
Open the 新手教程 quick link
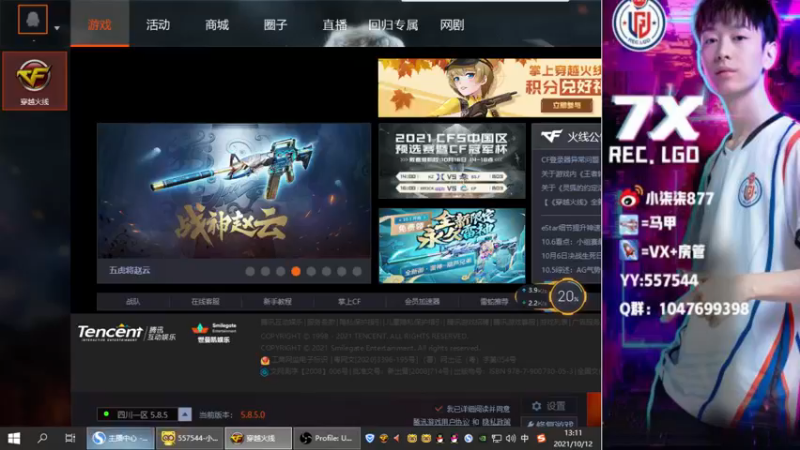pos(278,302)
